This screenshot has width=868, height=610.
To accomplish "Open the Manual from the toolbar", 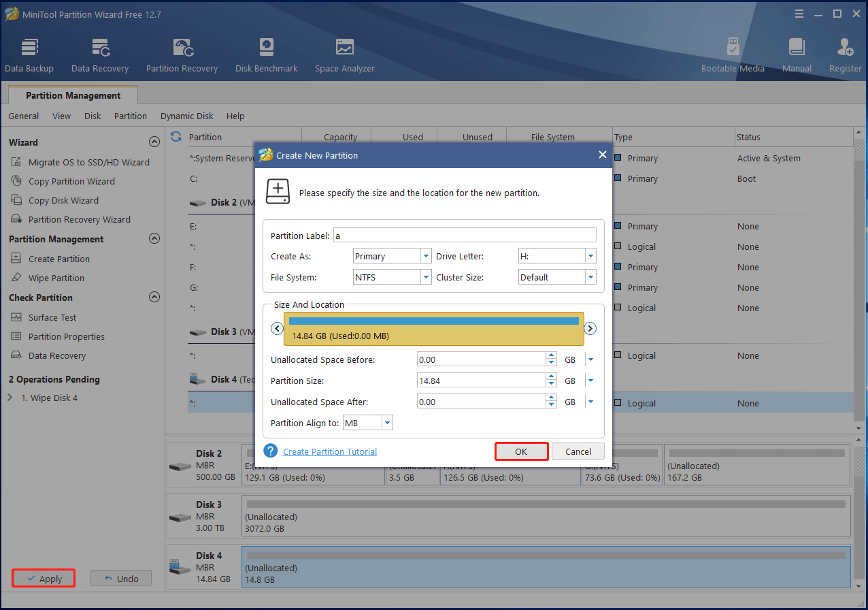I will tap(797, 55).
